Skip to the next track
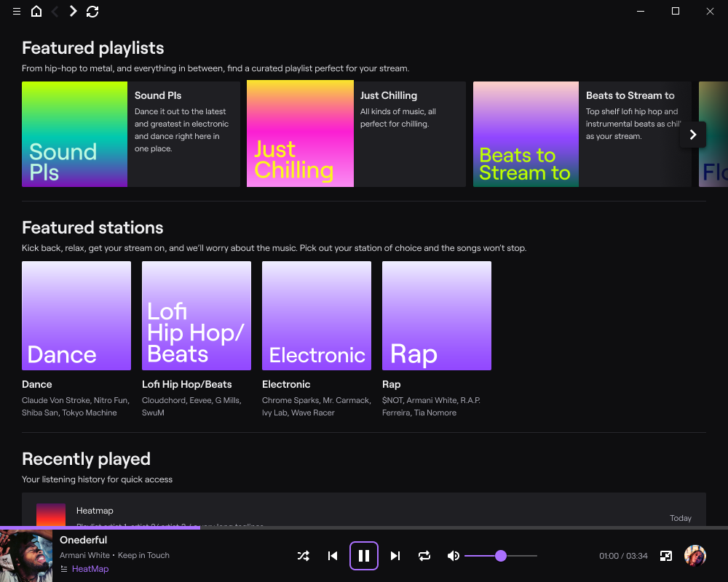Image resolution: width=728 pixels, height=582 pixels. pos(395,555)
